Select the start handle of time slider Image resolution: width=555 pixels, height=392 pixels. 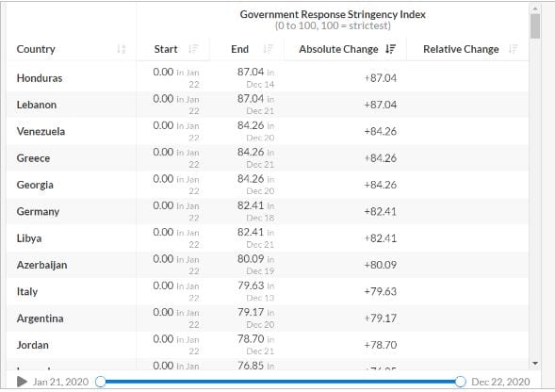click(x=101, y=382)
